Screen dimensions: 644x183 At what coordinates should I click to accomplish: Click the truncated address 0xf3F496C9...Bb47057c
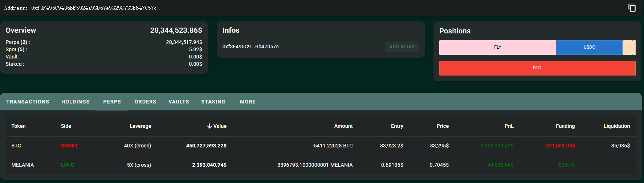click(250, 46)
